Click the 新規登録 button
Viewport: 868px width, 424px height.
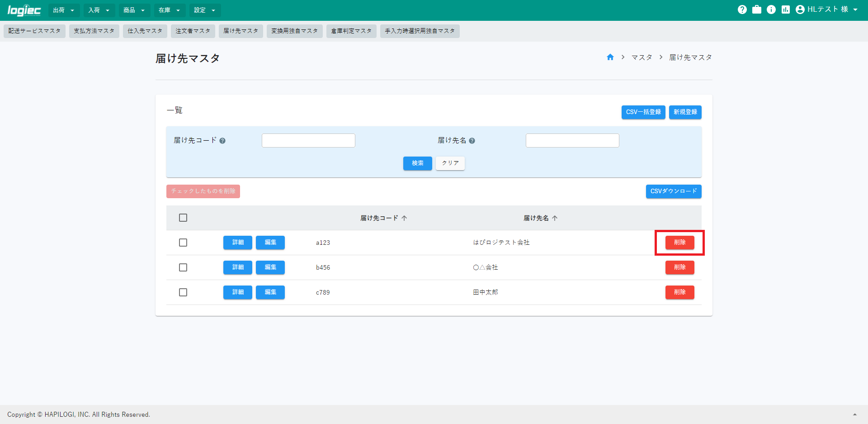(685, 112)
